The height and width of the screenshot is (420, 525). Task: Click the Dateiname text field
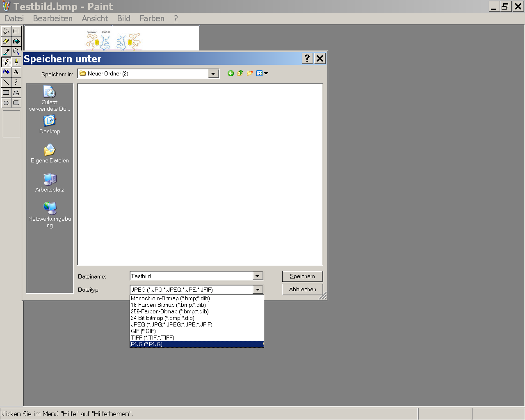pos(191,276)
